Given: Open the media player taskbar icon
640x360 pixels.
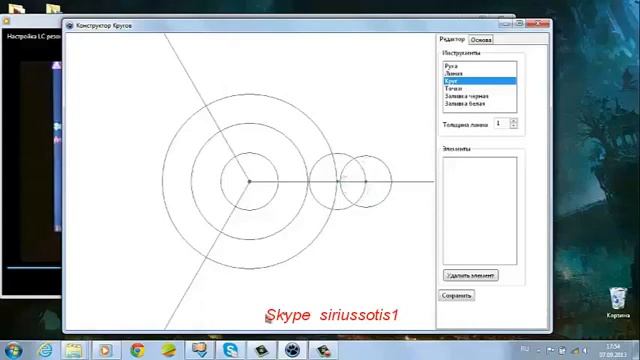Looking at the screenshot, I should [105, 350].
